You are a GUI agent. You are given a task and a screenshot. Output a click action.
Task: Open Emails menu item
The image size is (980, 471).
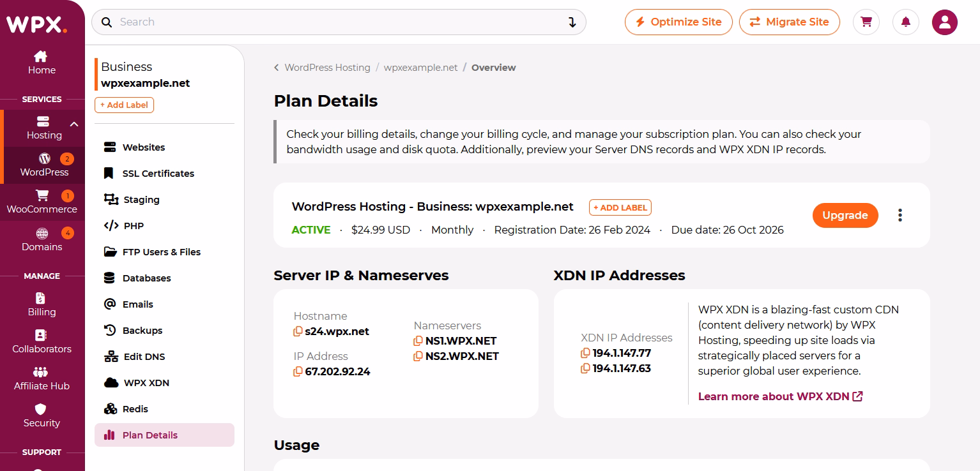(164, 304)
